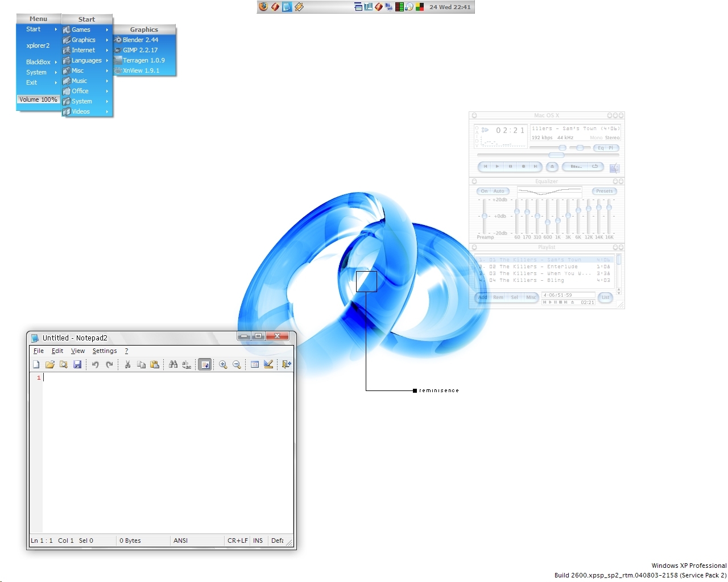Click the Select Scheme icon in Notepad2 toolbar
Viewport: 728px width, 582px height.
coord(255,364)
